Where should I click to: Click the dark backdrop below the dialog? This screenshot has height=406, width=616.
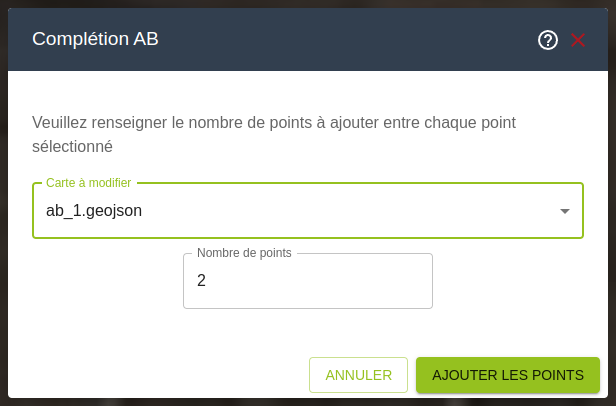tap(300, 402)
